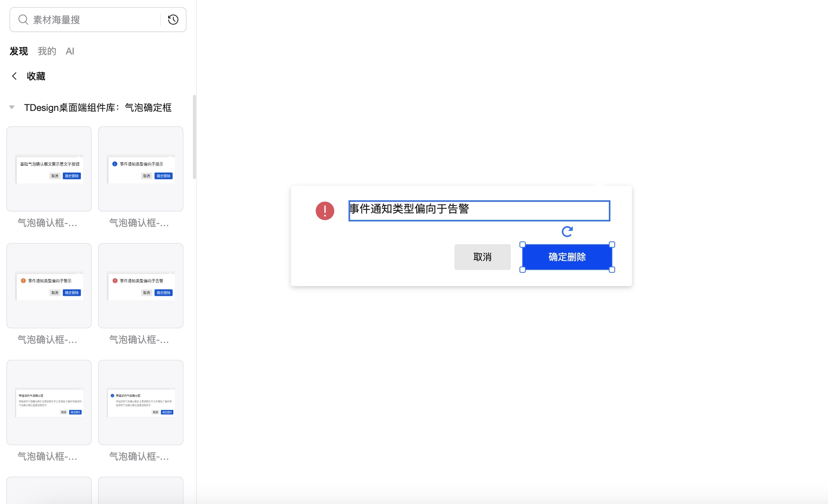Click the 事件通知类型偏向于告警 text box
Viewport: 828px width, 504px height.
click(479, 211)
